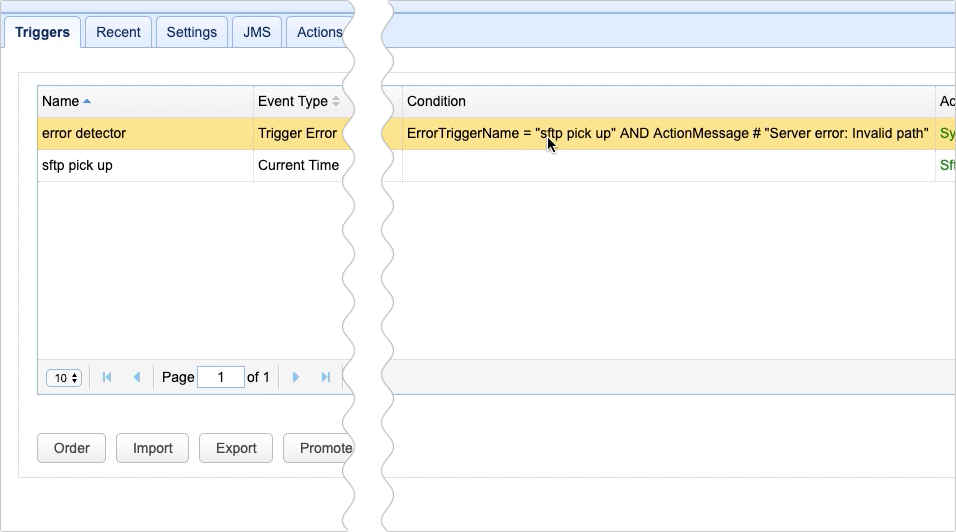Click the Promote button

click(x=320, y=448)
